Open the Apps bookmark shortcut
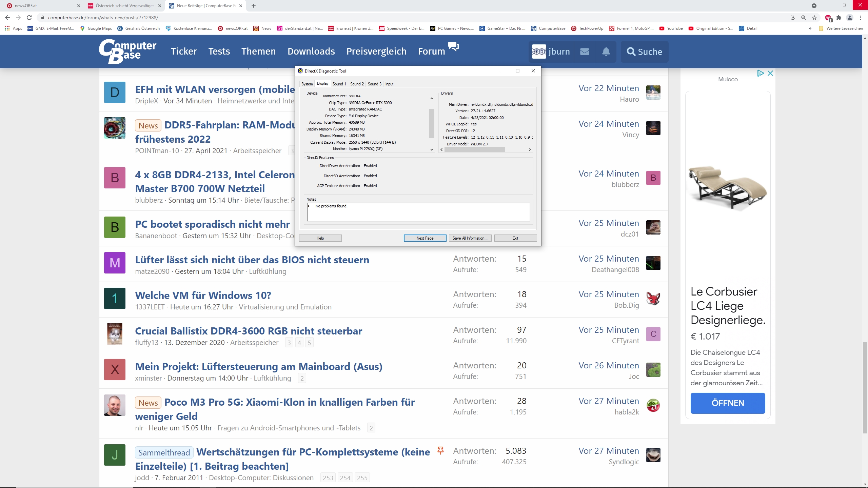 click(x=14, y=28)
